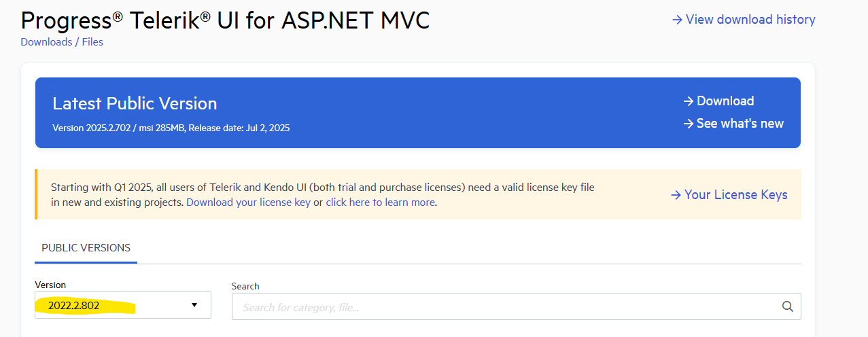This screenshot has height=337, width=868.
Task: Click the Progress Telerik UI page title
Action: click(x=225, y=20)
